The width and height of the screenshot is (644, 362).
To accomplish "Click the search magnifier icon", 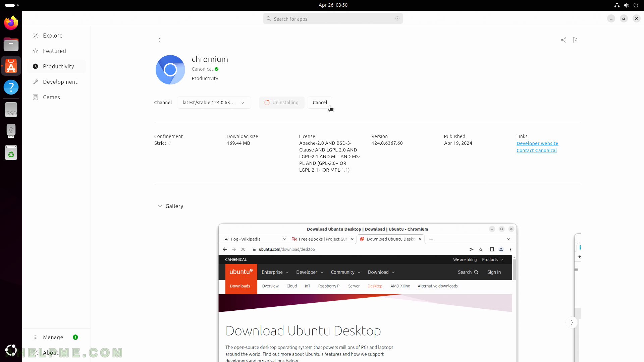I will (269, 19).
